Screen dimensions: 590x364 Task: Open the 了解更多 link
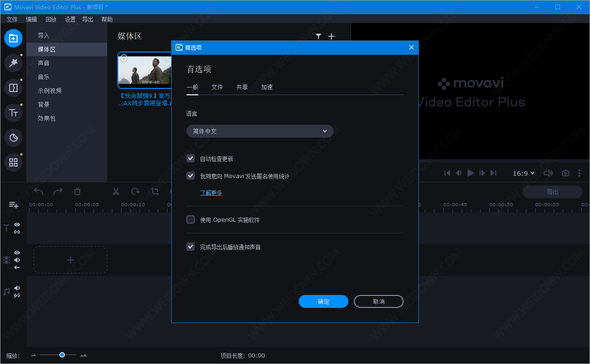pos(211,193)
